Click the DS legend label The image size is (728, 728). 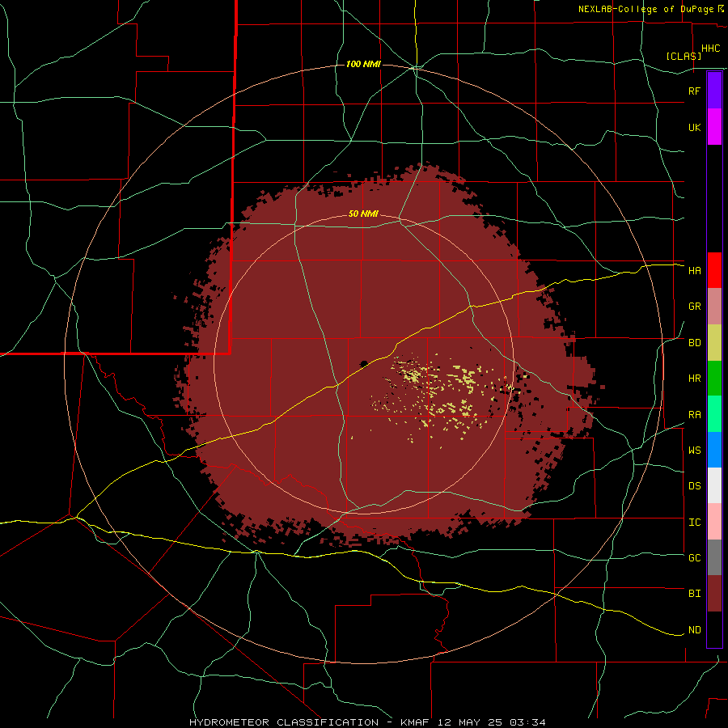pyautogui.click(x=694, y=486)
